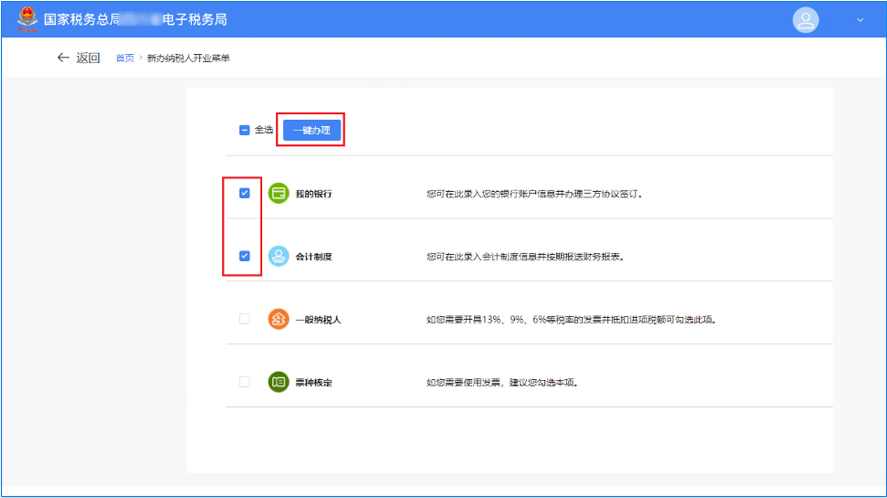
Task: Click the dark green 票种核定 icon
Action: pyautogui.click(x=279, y=382)
